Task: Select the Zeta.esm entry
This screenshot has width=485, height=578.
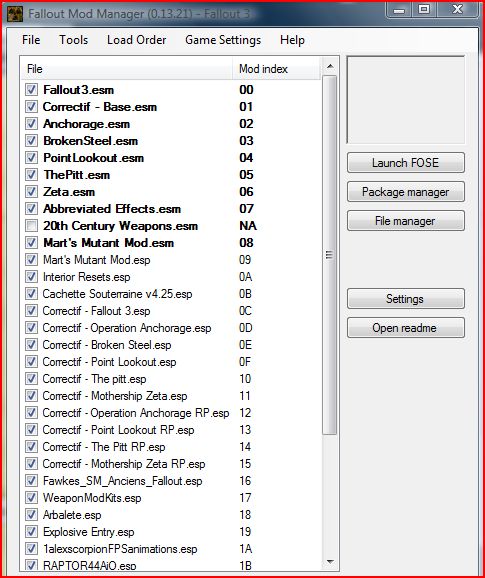Action: (69, 192)
